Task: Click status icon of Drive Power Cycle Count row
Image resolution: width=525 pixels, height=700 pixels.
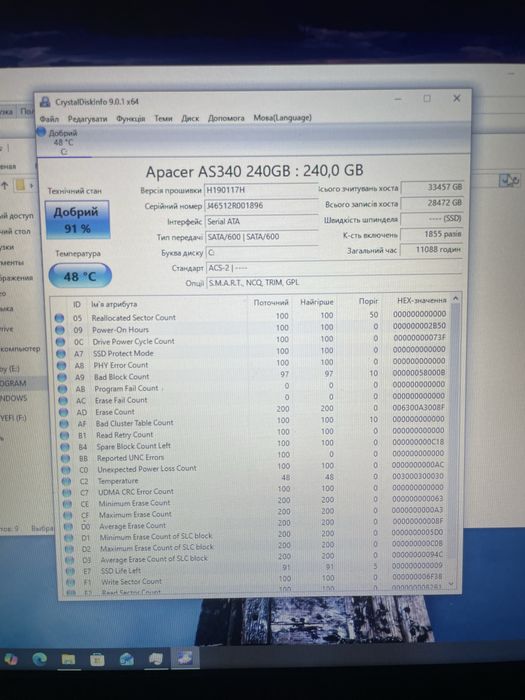Action: pos(60,342)
